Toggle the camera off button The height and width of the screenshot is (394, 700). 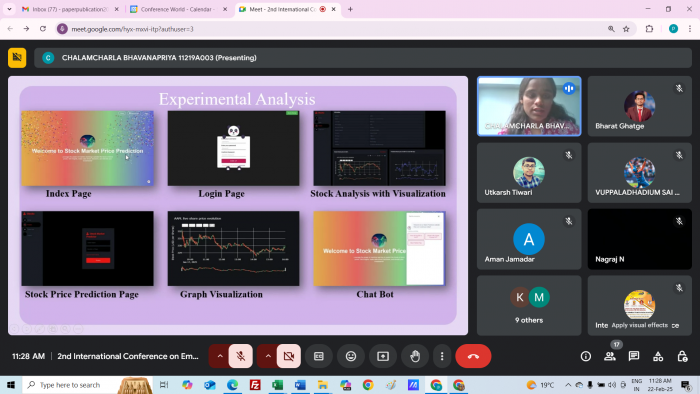pos(289,356)
